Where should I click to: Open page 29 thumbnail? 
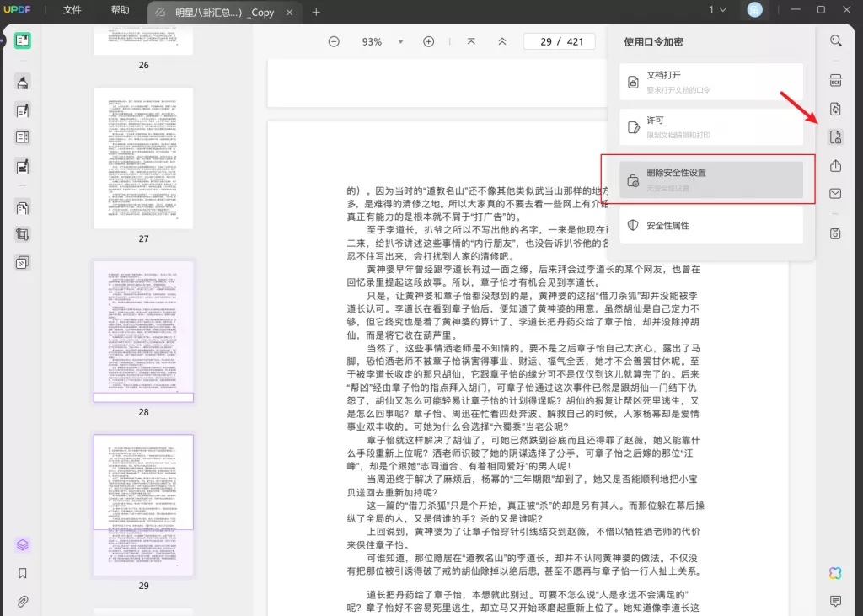[143, 506]
